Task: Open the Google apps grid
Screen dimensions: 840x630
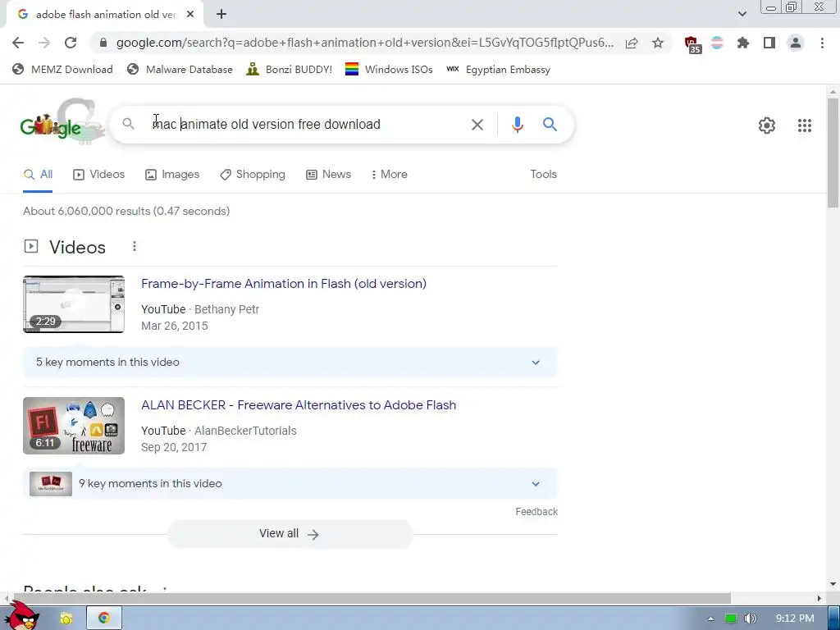Action: click(x=804, y=126)
